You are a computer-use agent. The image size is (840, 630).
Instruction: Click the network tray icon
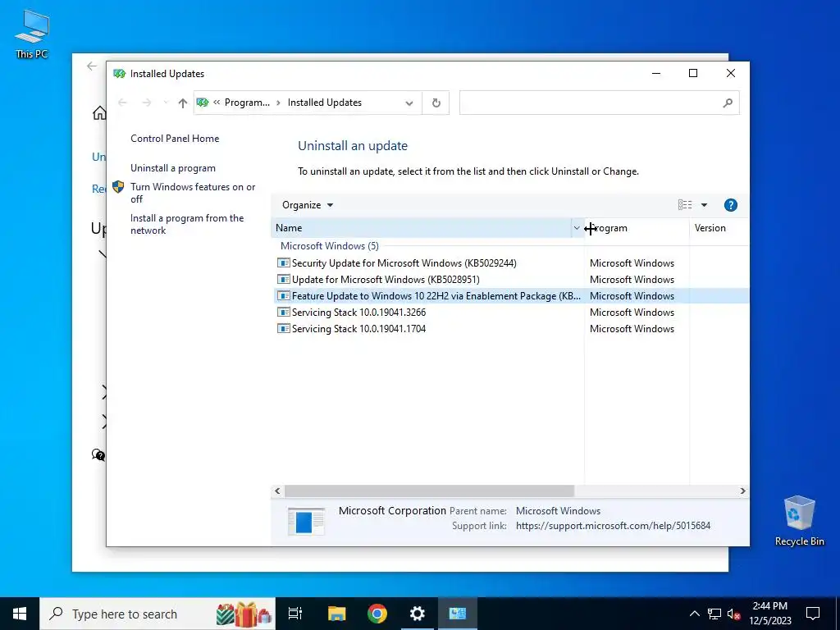tap(714, 614)
